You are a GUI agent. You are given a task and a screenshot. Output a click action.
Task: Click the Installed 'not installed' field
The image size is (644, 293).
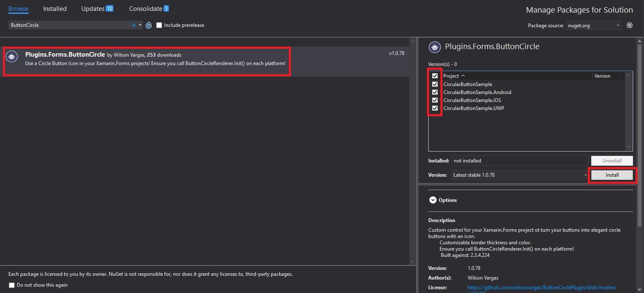pyautogui.click(x=520, y=161)
